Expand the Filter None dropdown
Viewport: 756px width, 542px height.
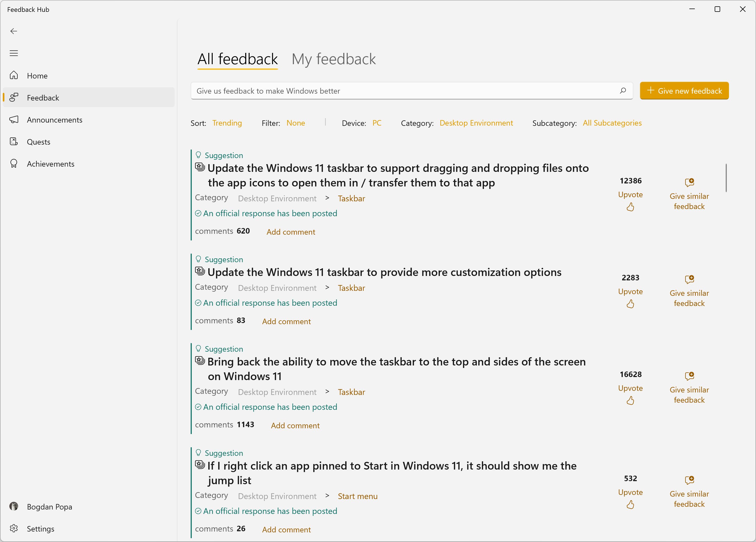pos(296,123)
